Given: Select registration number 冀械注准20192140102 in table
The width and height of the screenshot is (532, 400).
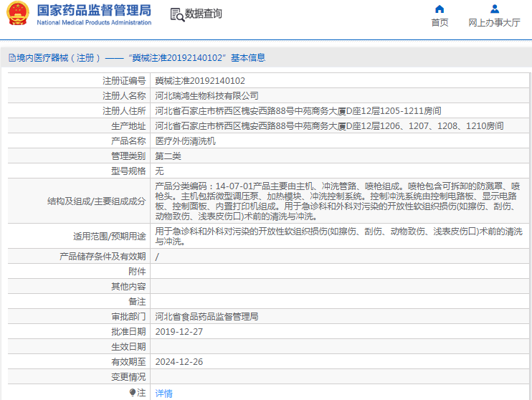Looking at the screenshot, I should pos(200,81).
